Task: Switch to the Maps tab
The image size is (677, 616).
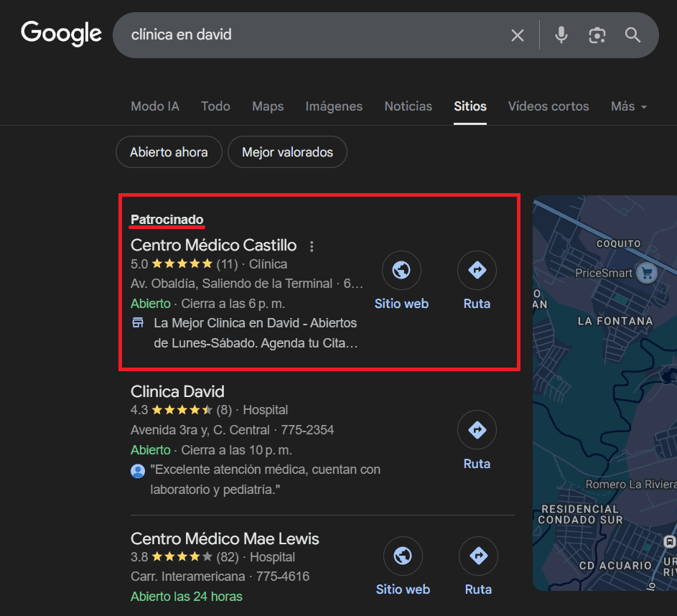Action: coord(267,106)
